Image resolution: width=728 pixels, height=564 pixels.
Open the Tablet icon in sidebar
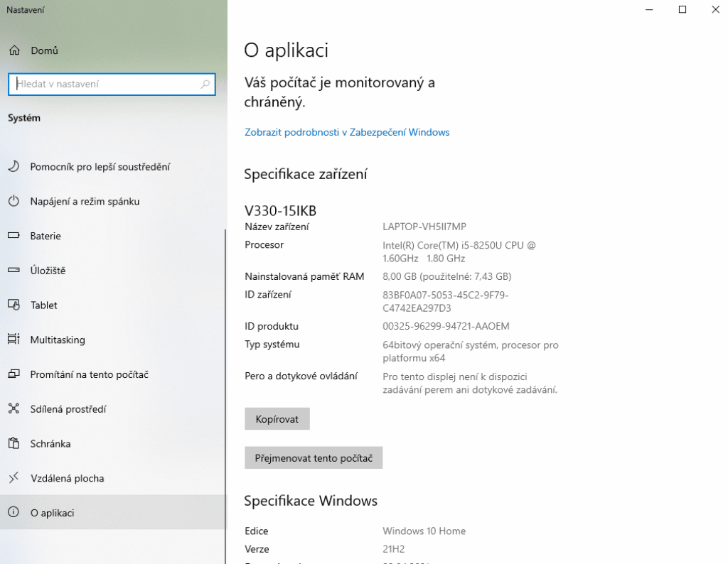[x=14, y=305]
